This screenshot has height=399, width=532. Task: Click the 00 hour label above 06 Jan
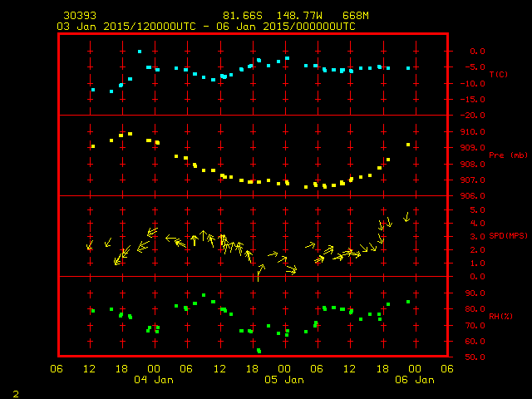tap(415, 368)
